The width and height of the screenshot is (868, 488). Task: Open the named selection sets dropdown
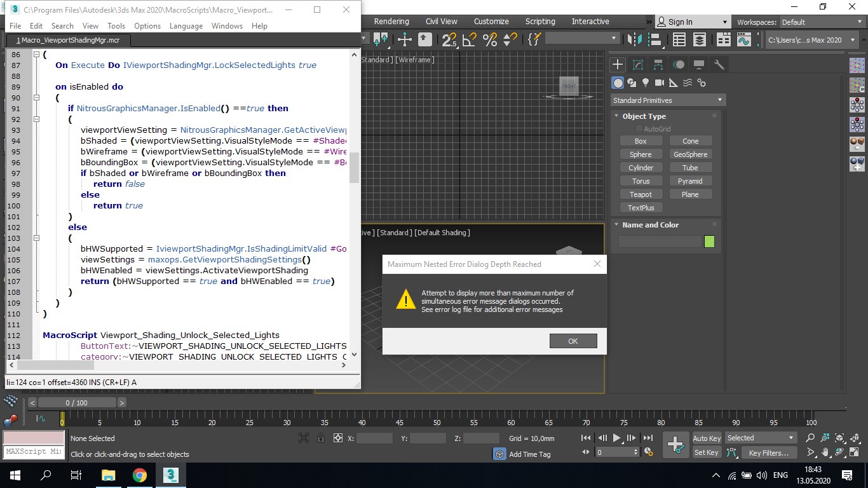click(582, 39)
